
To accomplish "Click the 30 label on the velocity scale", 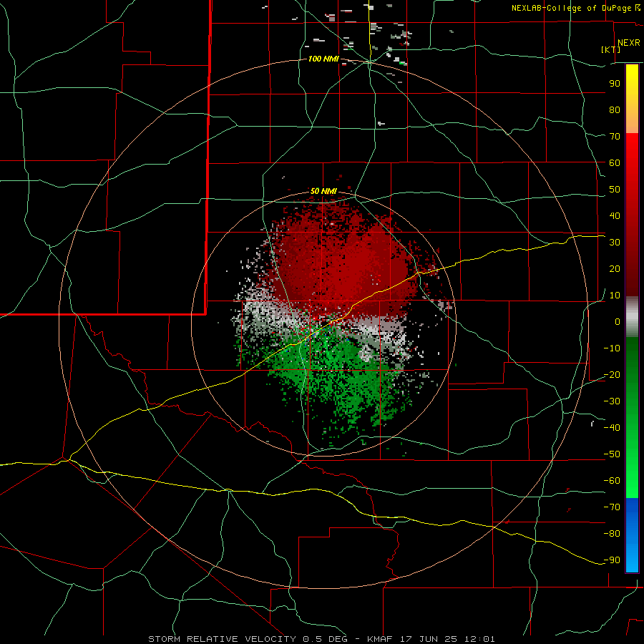I will tap(615, 243).
